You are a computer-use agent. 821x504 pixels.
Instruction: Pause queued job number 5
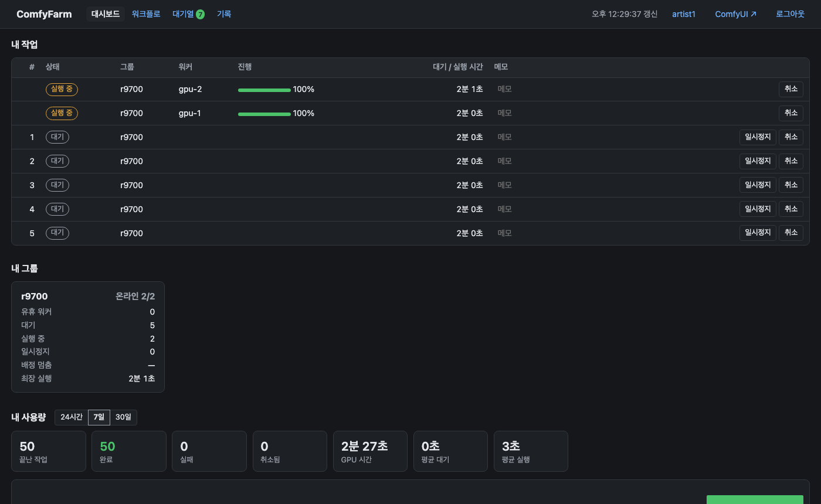[x=758, y=233]
